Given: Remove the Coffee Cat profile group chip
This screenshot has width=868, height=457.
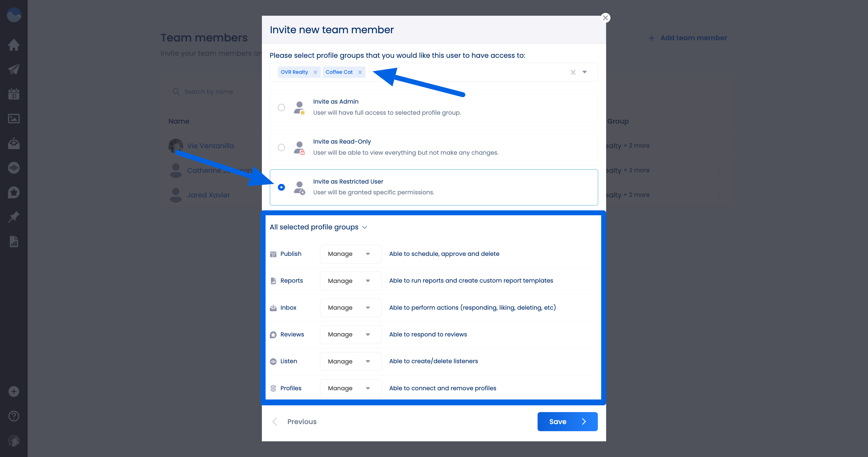Looking at the screenshot, I should (360, 72).
